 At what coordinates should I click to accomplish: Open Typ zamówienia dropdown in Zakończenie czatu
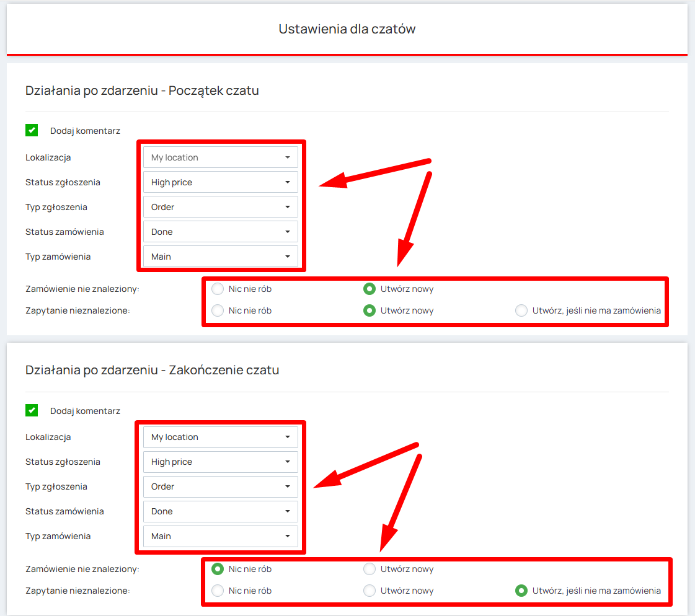[x=220, y=536]
